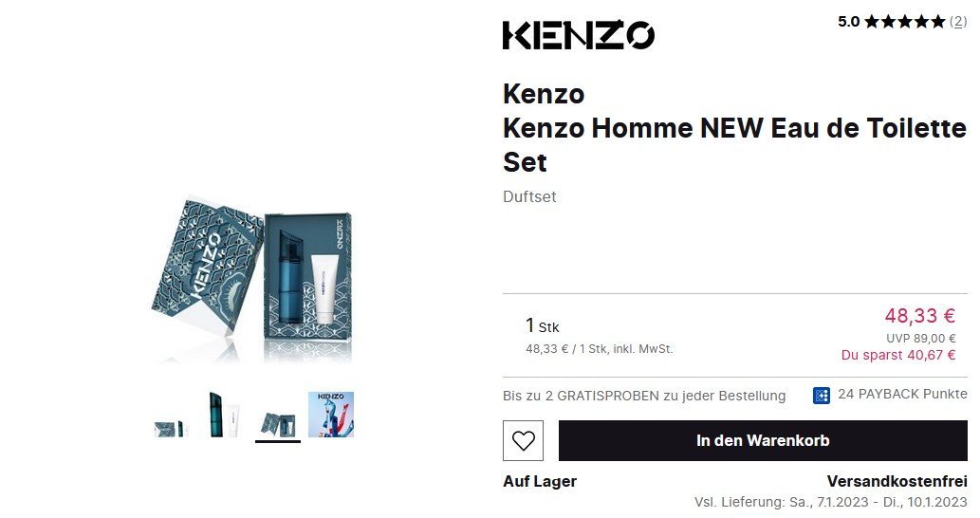Click the 48,33 € sale price
Screen dimensions: 980x518
[x=919, y=316]
